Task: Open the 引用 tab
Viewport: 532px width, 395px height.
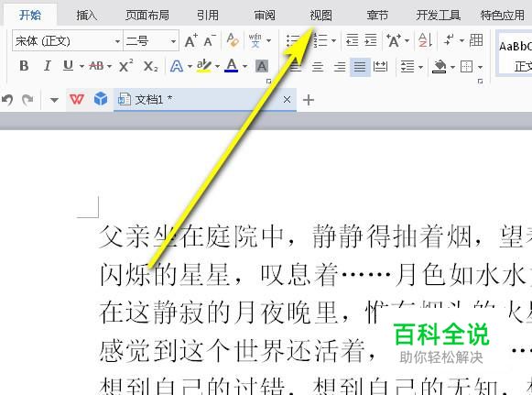Action: pyautogui.click(x=208, y=16)
